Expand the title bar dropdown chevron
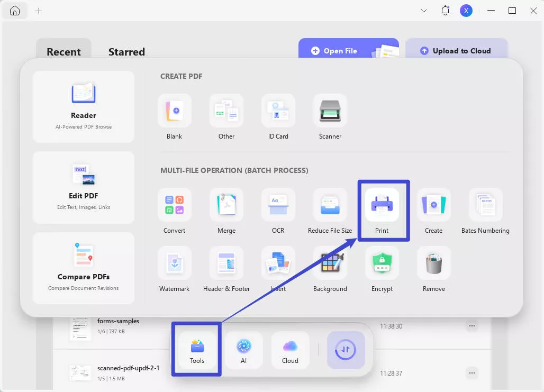Image resolution: width=544 pixels, height=392 pixels. [424, 11]
